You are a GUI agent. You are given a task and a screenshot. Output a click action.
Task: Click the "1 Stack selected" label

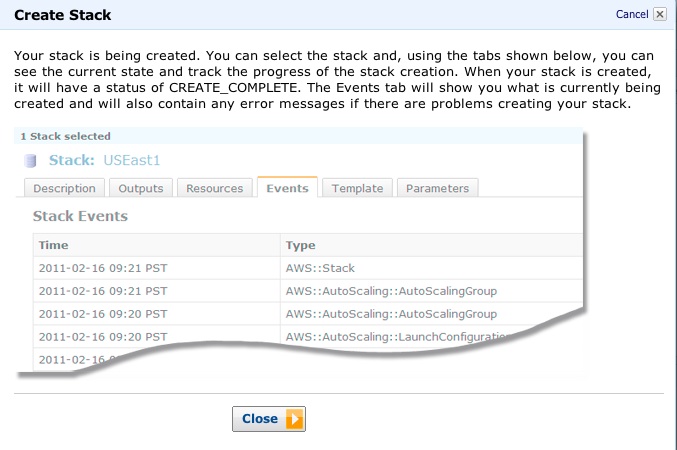pyautogui.click(x=65, y=136)
